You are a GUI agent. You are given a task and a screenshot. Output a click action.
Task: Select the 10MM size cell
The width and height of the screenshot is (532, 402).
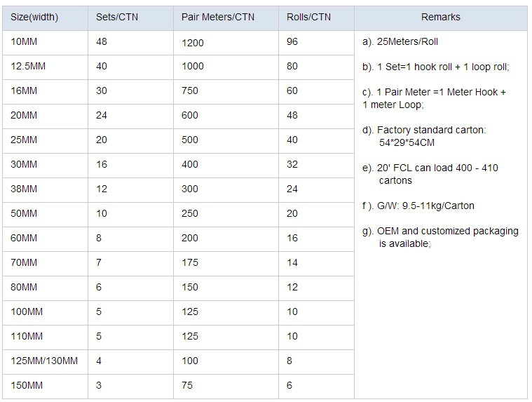tap(45, 43)
